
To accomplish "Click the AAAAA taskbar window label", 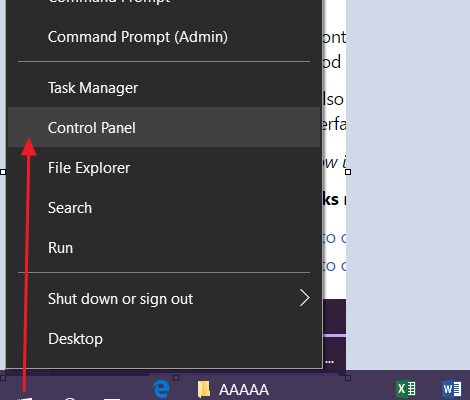I will (244, 390).
